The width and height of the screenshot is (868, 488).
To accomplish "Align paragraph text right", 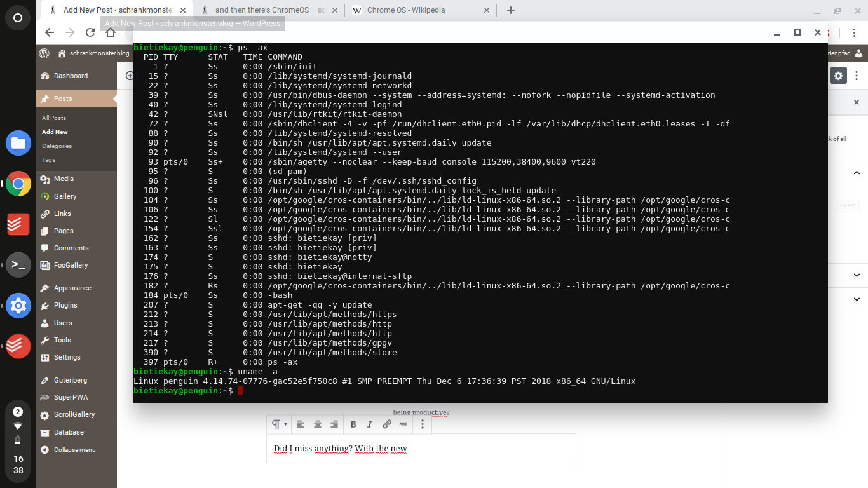I will 334,424.
